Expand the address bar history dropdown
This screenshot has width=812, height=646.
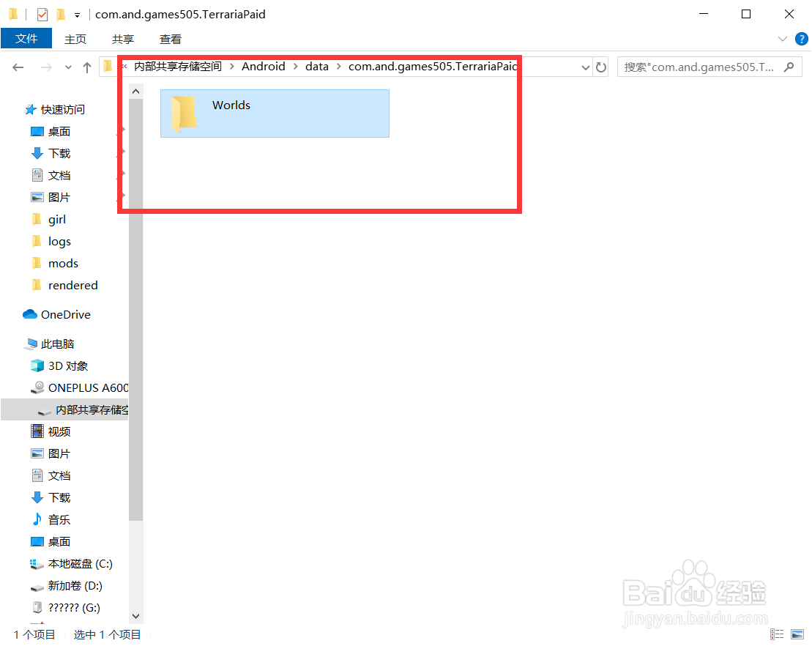[585, 67]
